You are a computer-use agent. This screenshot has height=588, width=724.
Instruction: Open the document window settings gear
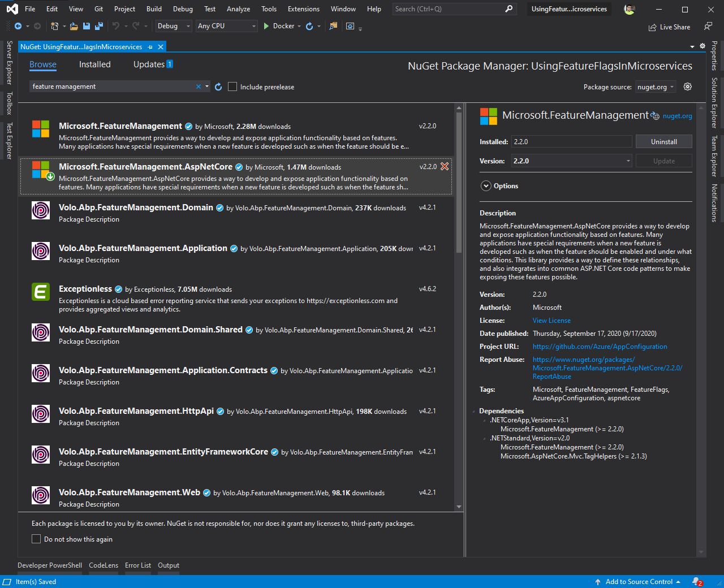point(703,46)
